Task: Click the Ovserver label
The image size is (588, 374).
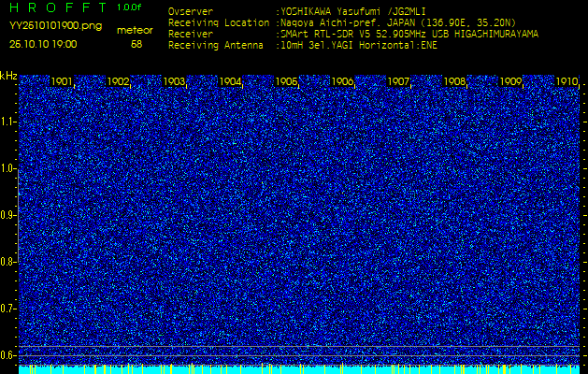Action: (191, 11)
